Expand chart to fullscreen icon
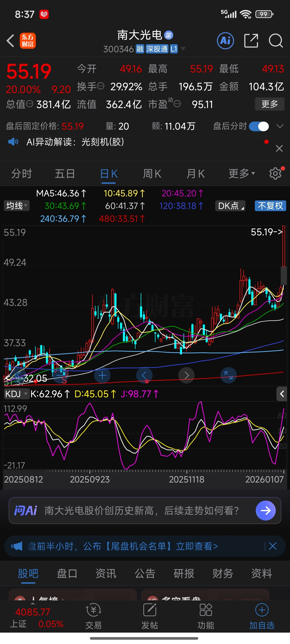This screenshot has height=644, width=290. [228, 375]
